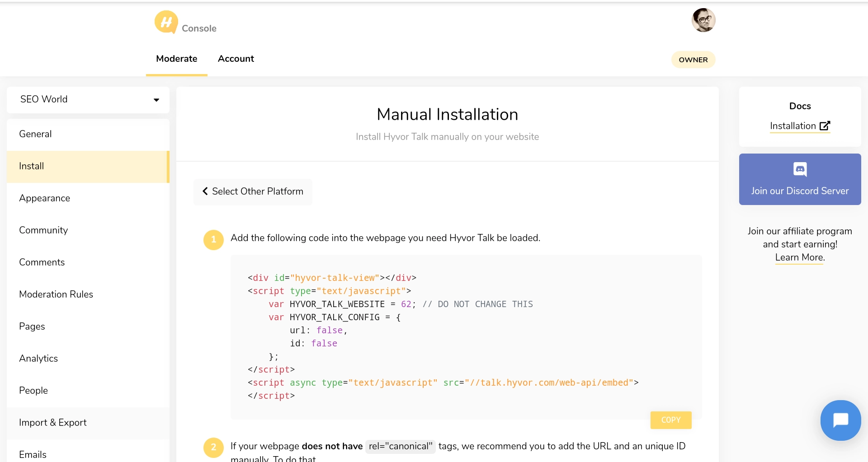Open the chat support bubble
Viewport: 868px width, 462px height.
840,420
